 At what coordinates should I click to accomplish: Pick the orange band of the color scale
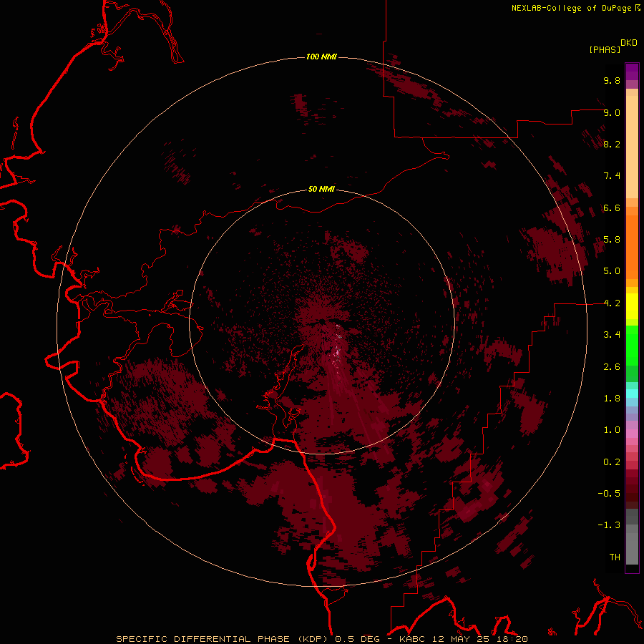click(632, 247)
